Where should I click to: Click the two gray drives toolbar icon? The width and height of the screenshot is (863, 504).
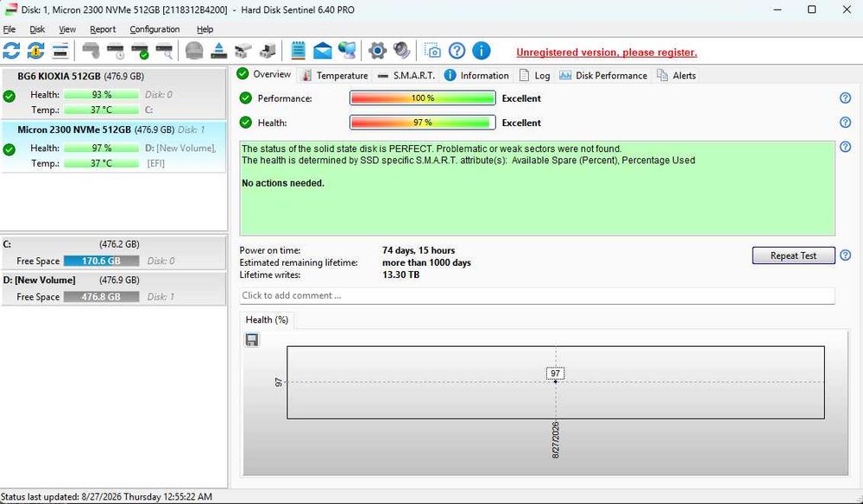[x=243, y=51]
